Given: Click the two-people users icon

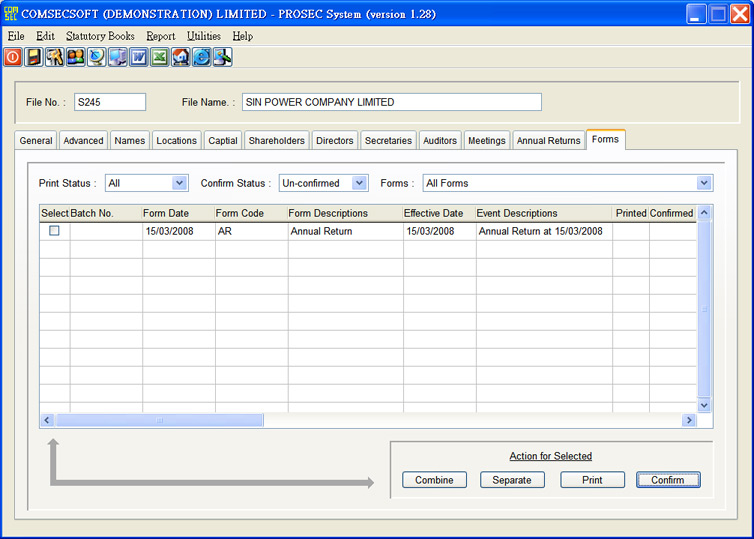Looking at the screenshot, I should [75, 57].
